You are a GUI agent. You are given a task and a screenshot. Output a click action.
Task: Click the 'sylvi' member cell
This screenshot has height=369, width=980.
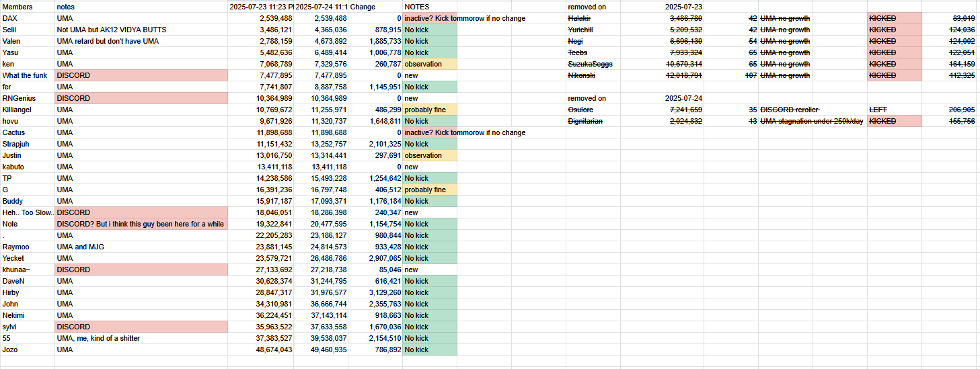coord(28,327)
